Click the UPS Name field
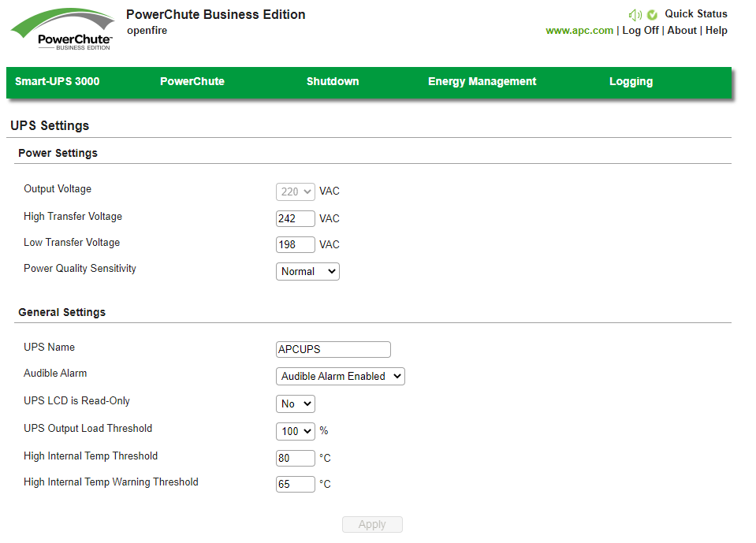756x543 pixels. [333, 349]
